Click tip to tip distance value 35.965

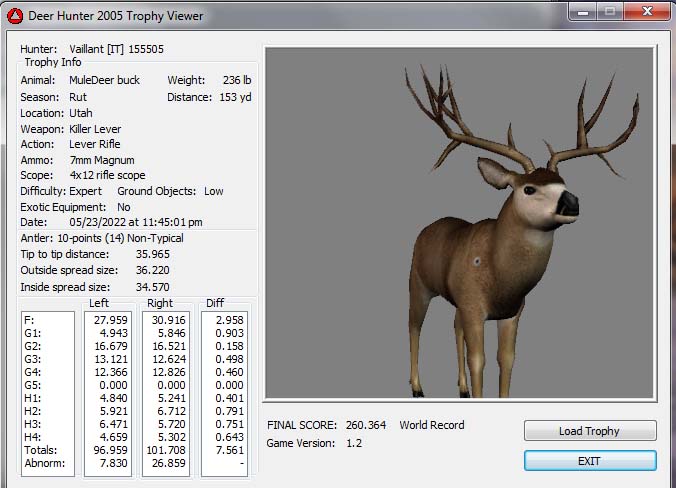[153, 254]
